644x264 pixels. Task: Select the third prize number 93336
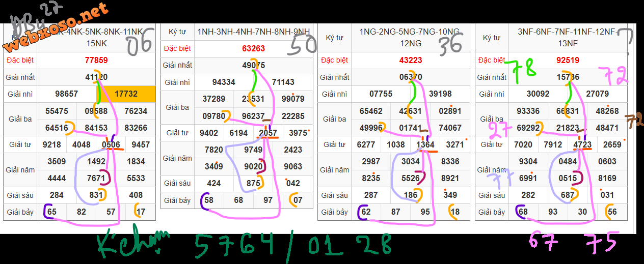[528, 111]
